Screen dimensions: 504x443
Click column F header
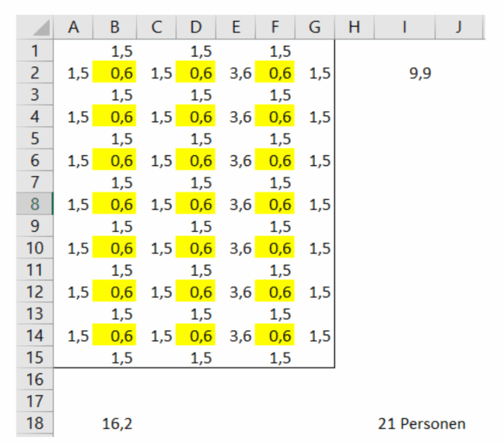(x=276, y=28)
